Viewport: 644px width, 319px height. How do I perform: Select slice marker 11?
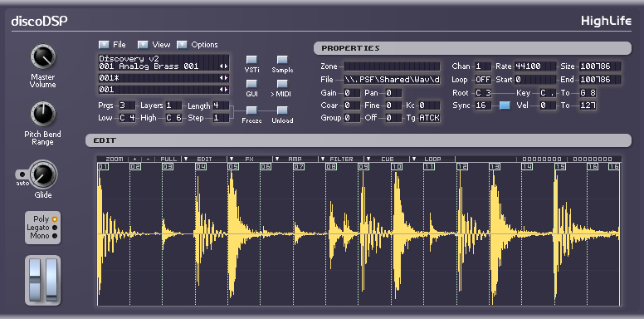click(429, 166)
